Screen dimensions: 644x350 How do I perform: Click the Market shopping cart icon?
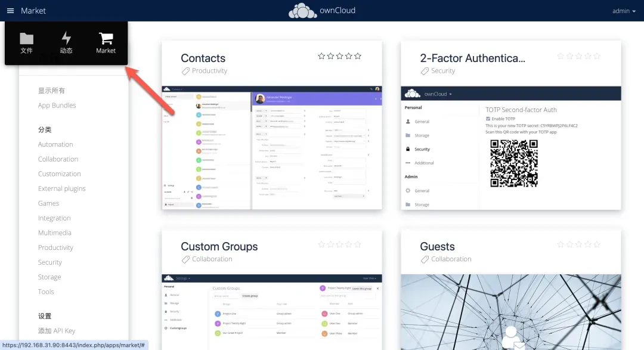click(x=106, y=39)
